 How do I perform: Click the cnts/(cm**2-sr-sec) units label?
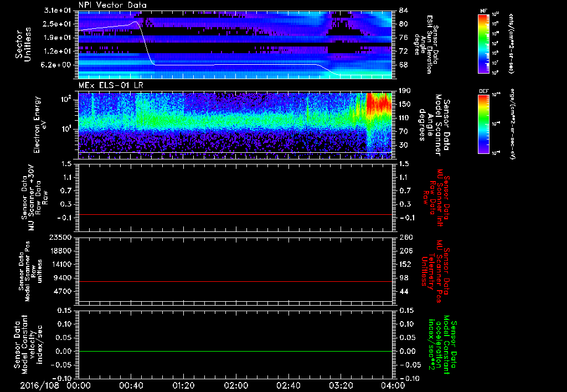pos(511,43)
